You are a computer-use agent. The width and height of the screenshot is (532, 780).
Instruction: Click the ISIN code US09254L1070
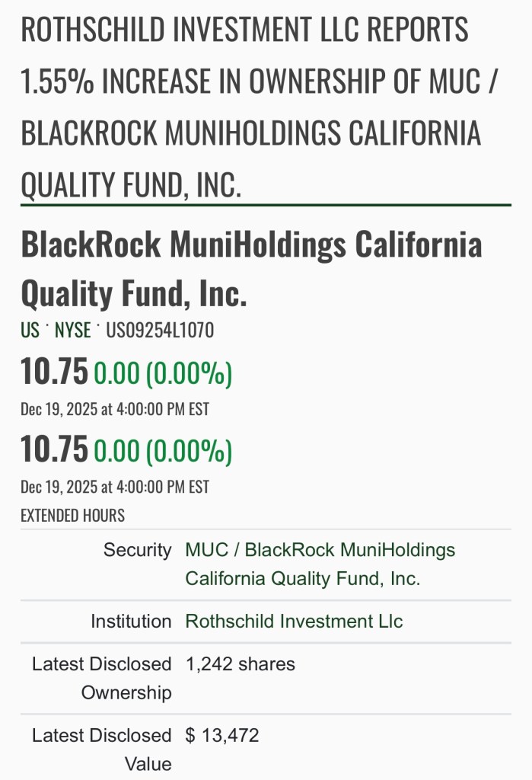[160, 331]
